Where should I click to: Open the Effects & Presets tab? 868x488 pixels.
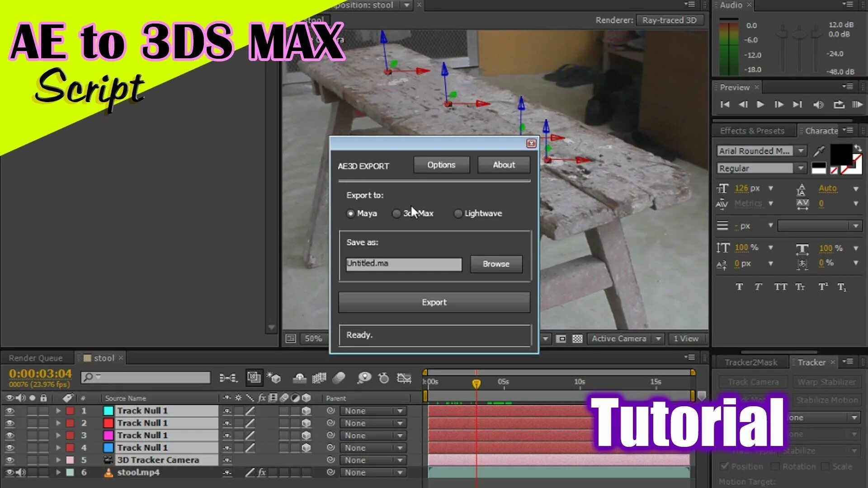752,131
